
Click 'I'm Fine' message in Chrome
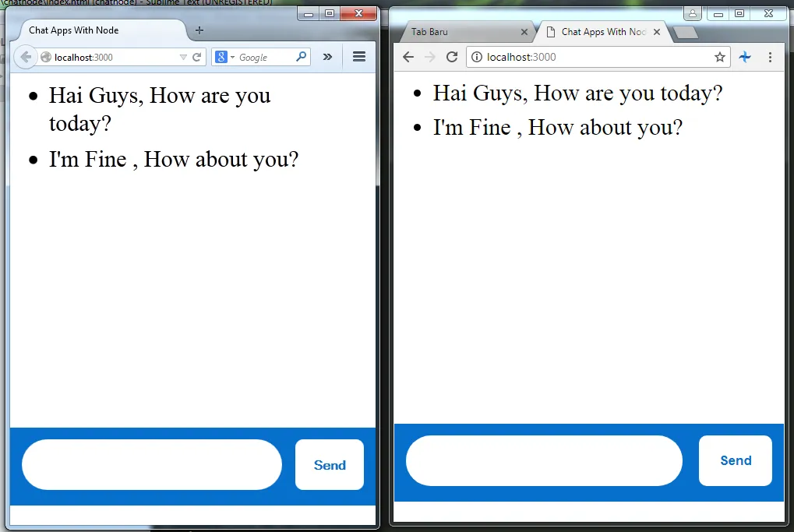[x=558, y=127]
